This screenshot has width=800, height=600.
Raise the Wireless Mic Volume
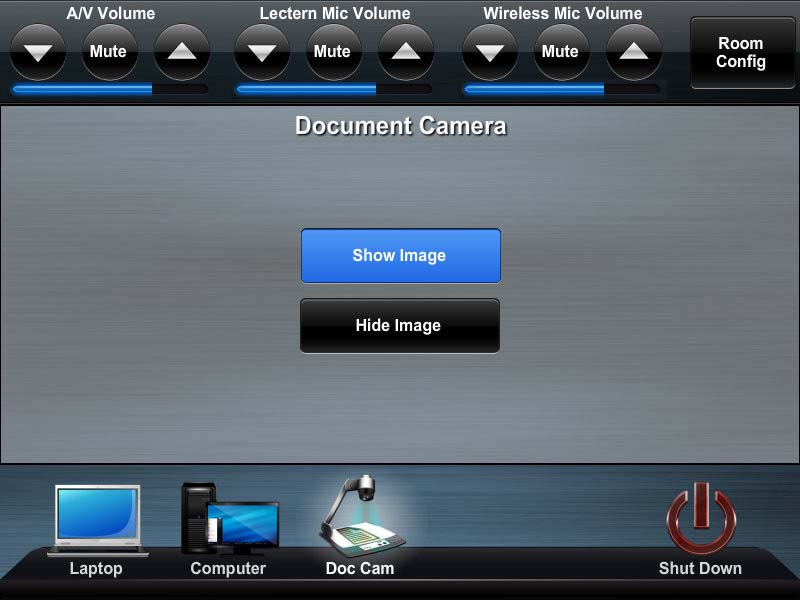(x=634, y=52)
